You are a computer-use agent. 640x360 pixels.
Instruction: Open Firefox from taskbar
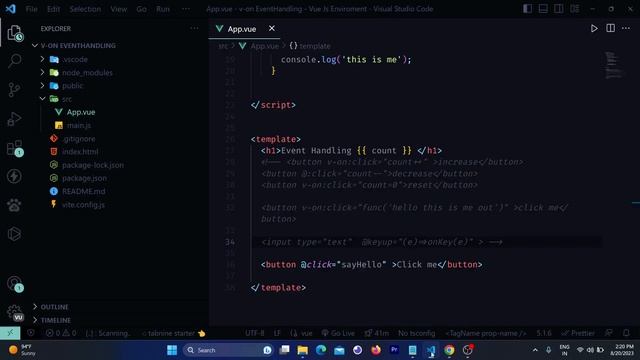376,350
